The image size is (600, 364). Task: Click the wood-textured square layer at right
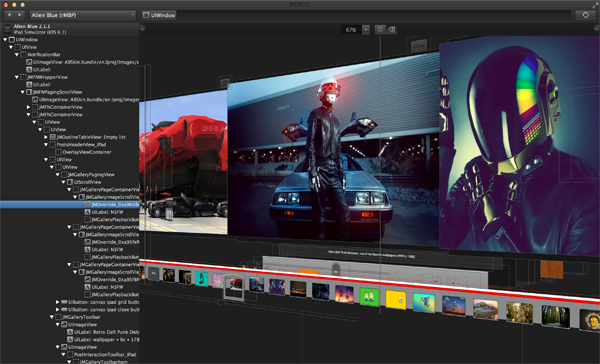(551, 269)
